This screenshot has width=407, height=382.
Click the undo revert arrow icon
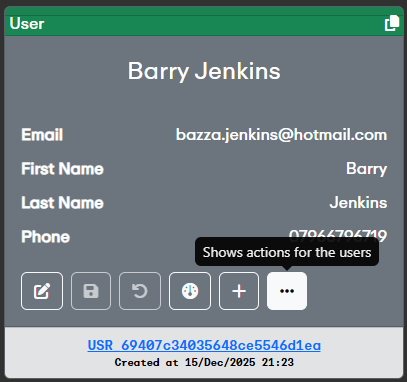click(140, 291)
